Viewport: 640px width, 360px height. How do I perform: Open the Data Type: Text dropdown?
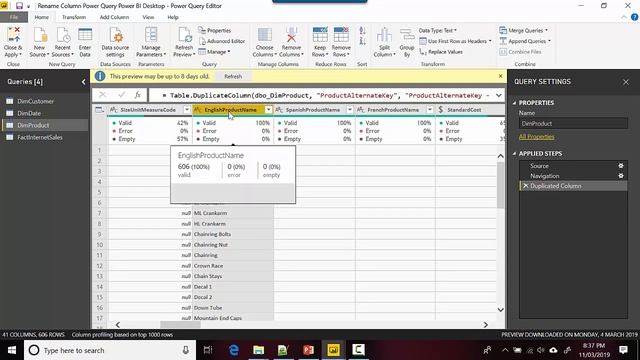click(438, 31)
